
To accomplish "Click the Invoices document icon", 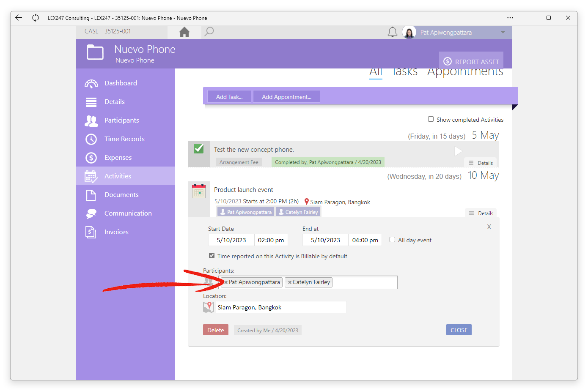I will (x=91, y=232).
